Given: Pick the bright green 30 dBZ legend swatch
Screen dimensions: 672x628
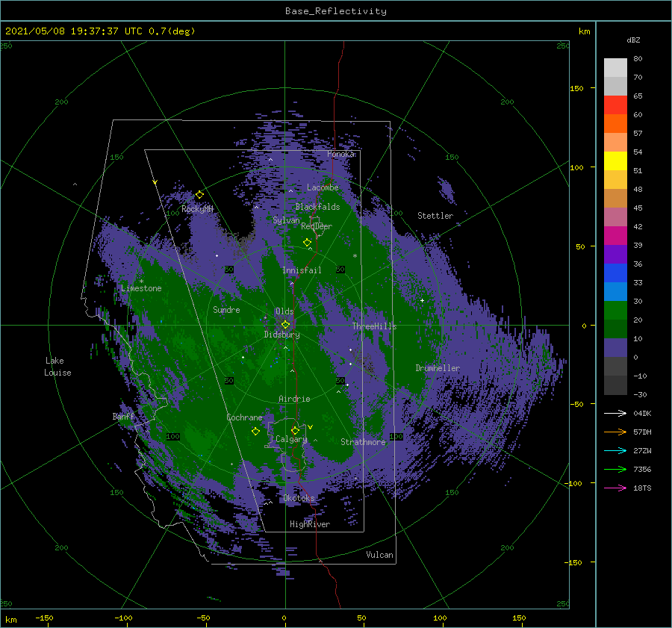Looking at the screenshot, I should click(615, 311).
